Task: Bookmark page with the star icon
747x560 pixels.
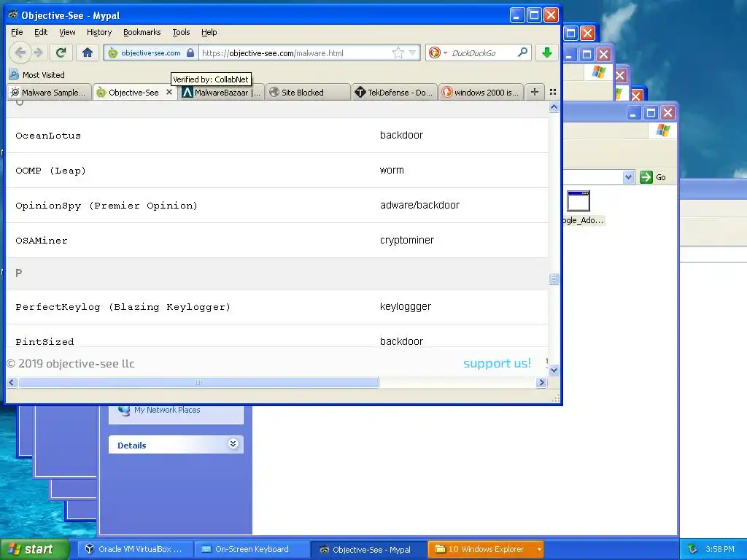Action: pyautogui.click(x=398, y=52)
